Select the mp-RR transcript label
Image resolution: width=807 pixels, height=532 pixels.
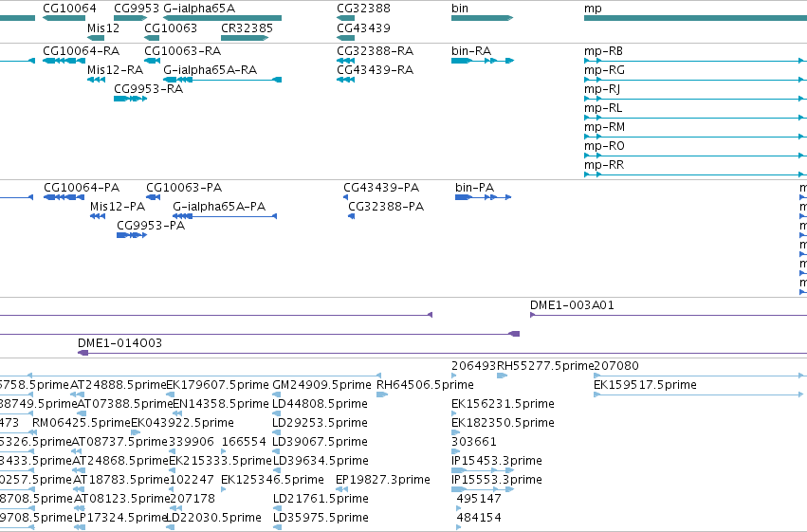(604, 165)
